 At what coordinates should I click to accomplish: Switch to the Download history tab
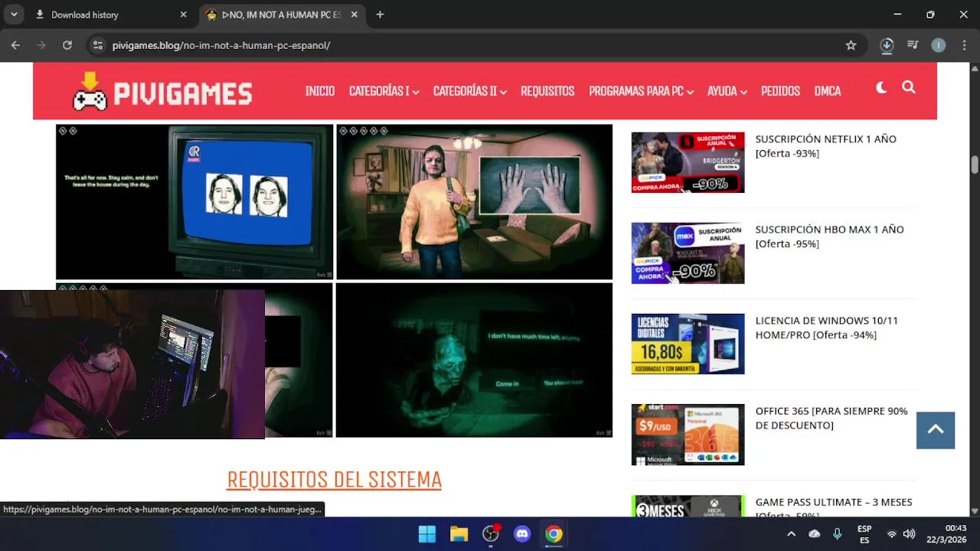(x=111, y=15)
